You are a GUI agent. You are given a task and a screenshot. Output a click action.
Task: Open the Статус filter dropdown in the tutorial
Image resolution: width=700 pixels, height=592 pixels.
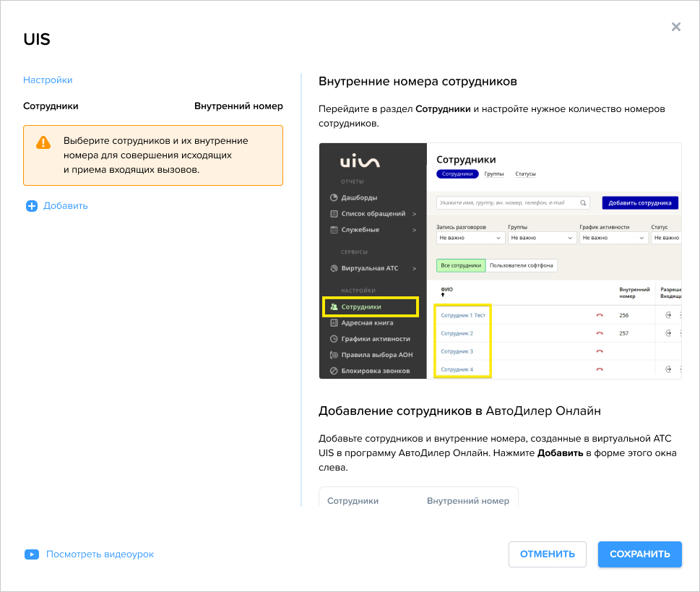(667, 238)
